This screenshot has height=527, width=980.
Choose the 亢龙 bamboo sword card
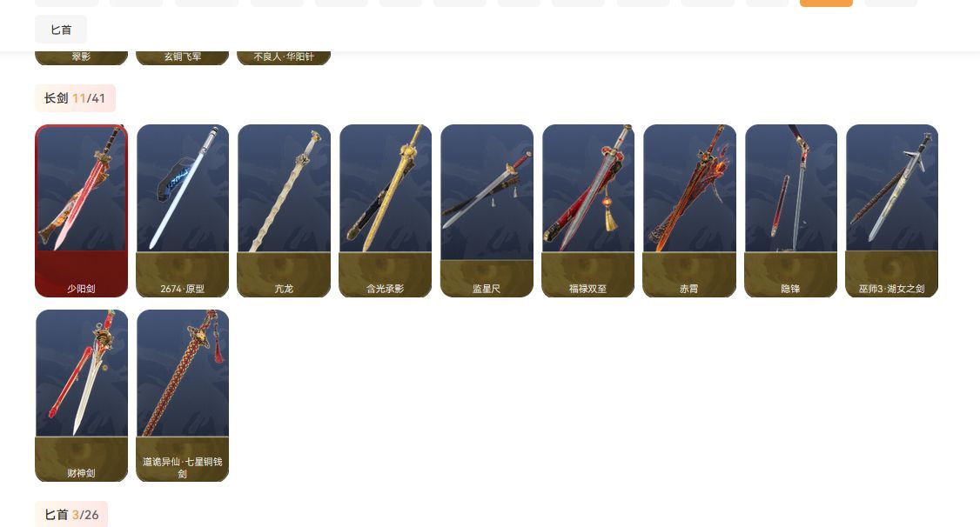(x=284, y=210)
